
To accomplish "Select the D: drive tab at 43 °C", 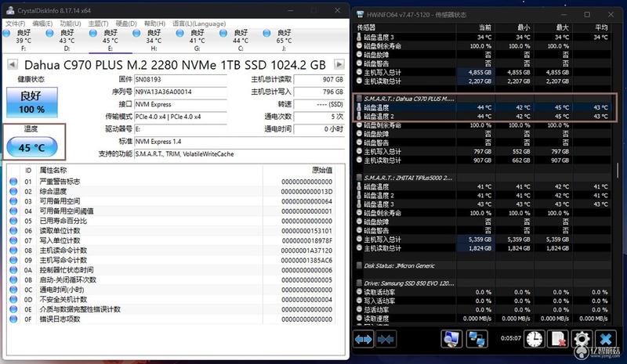I will point(67,40).
